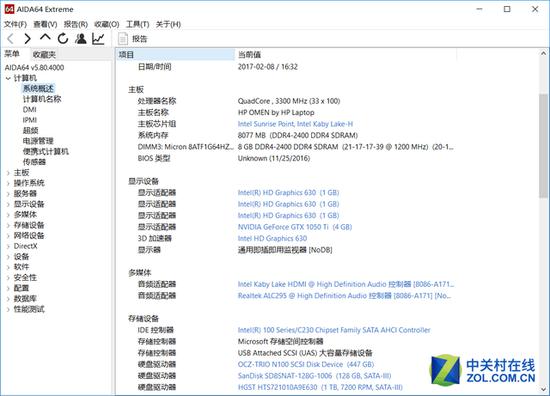Select 超频 in the tree
The width and height of the screenshot is (550, 396).
click(x=31, y=130)
